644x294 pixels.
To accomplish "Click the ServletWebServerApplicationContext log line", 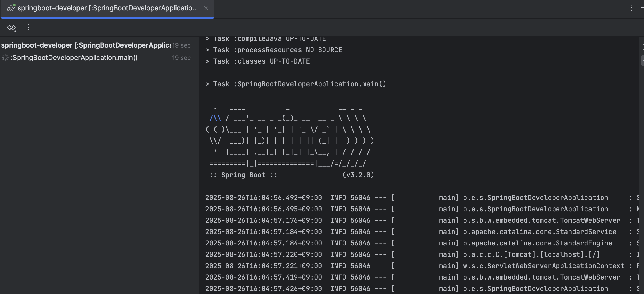I will pos(543,266).
